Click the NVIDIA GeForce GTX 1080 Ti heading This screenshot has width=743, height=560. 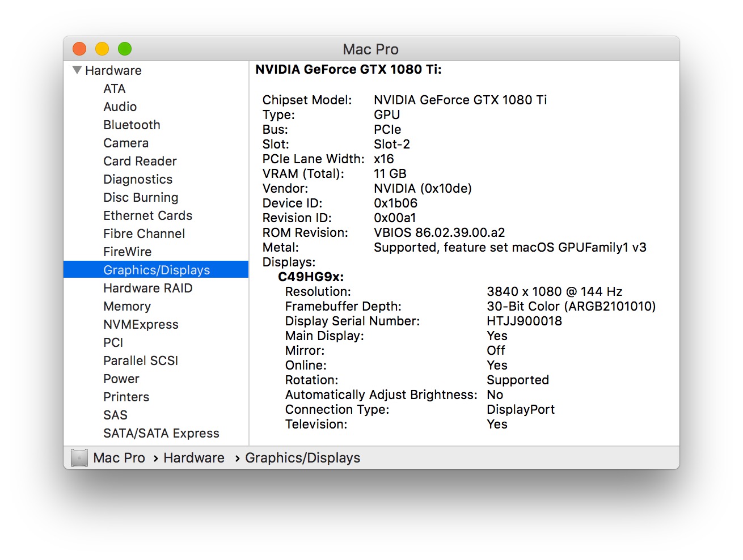348,70
